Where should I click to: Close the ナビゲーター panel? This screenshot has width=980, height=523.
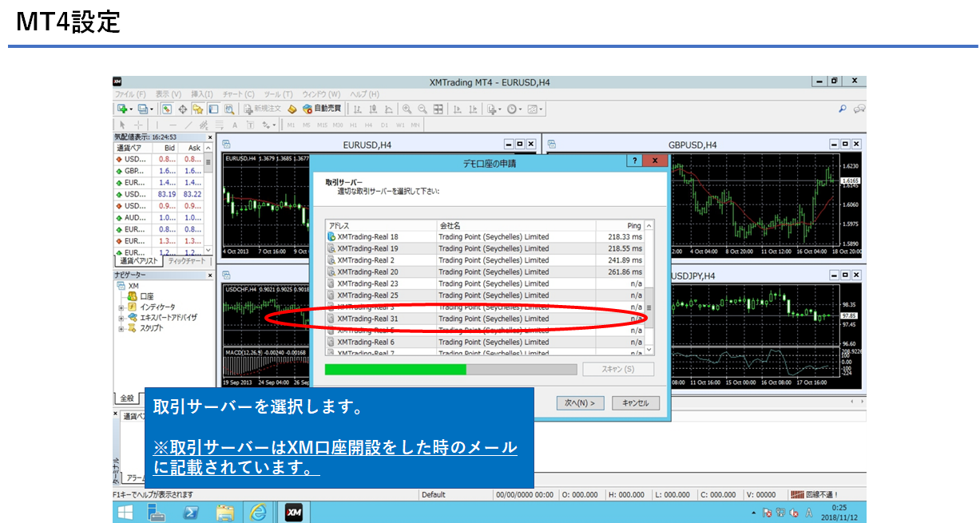210,275
